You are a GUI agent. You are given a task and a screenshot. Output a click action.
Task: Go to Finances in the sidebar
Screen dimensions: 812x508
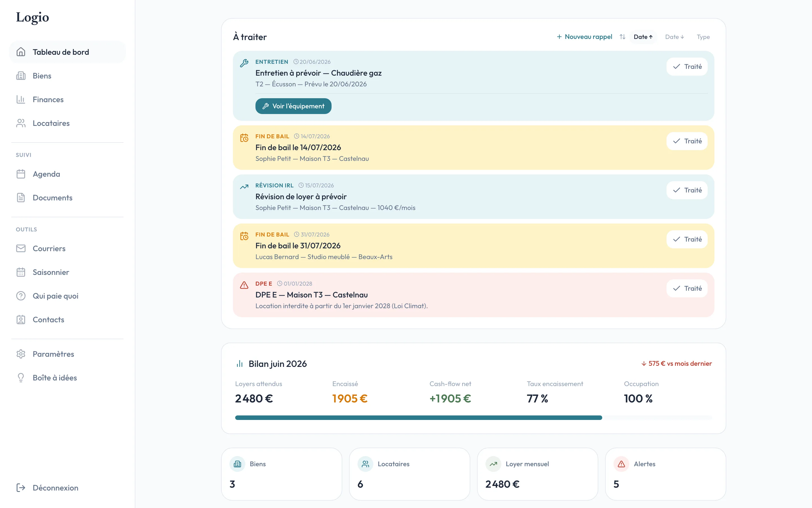67,99
